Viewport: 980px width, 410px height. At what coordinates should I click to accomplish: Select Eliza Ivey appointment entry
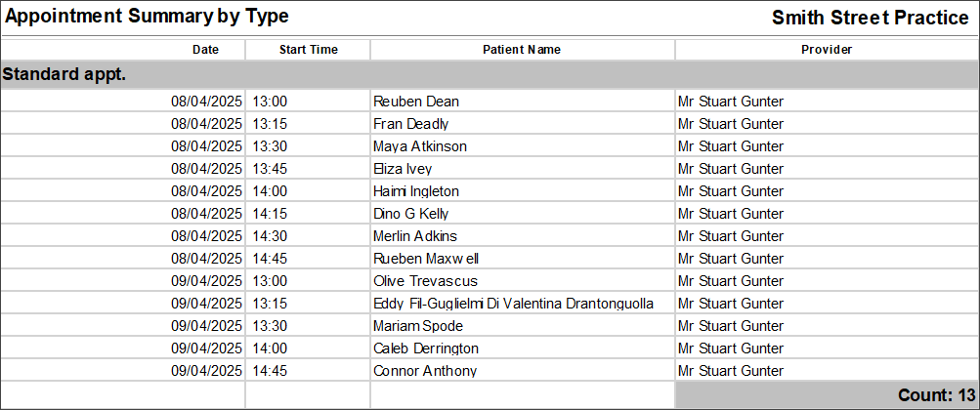490,169
